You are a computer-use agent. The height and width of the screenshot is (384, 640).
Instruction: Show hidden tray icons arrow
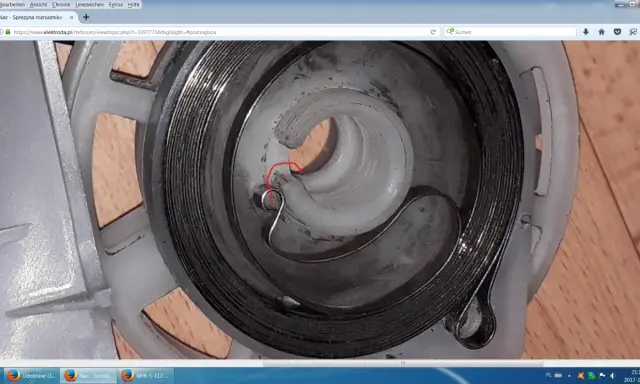[x=569, y=376]
